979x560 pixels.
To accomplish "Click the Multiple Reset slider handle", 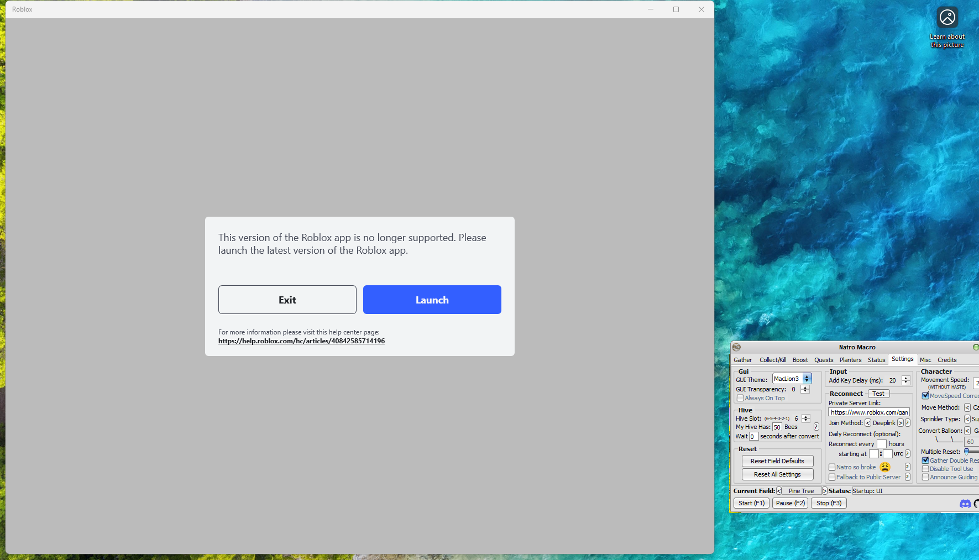I will coord(967,452).
